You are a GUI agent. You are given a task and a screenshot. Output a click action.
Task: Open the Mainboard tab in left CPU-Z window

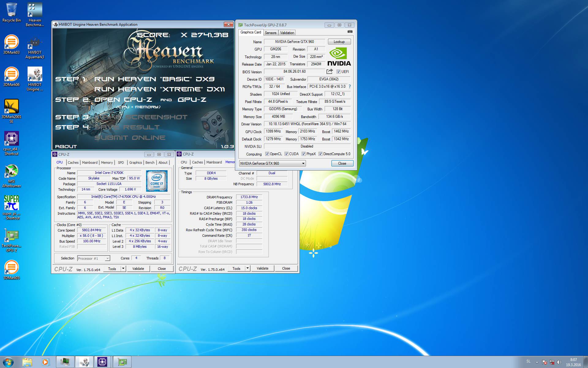coord(90,163)
